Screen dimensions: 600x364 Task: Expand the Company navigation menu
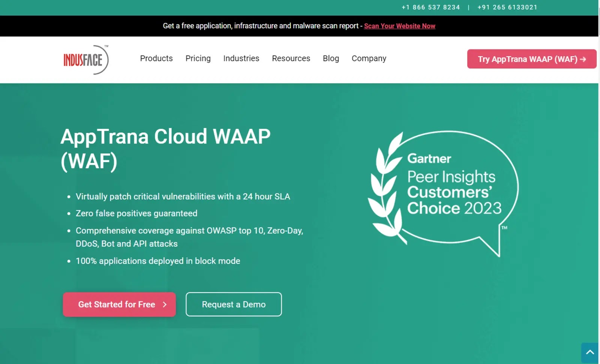pos(369,58)
